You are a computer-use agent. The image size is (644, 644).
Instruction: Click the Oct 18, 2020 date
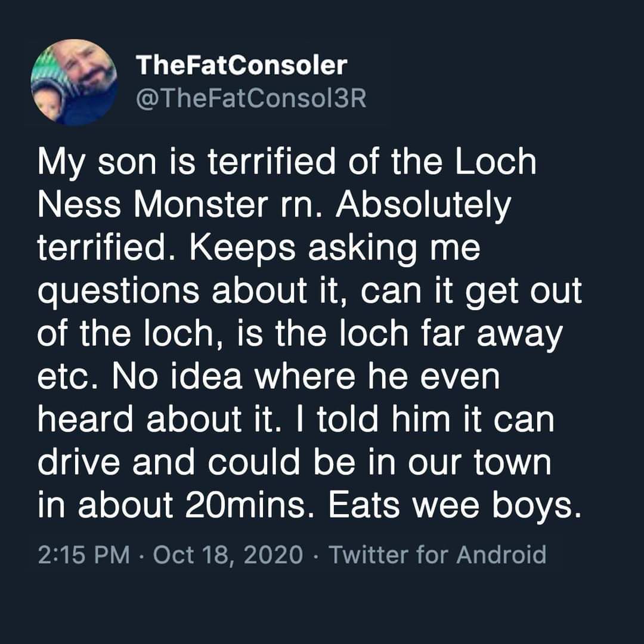click(x=228, y=555)
